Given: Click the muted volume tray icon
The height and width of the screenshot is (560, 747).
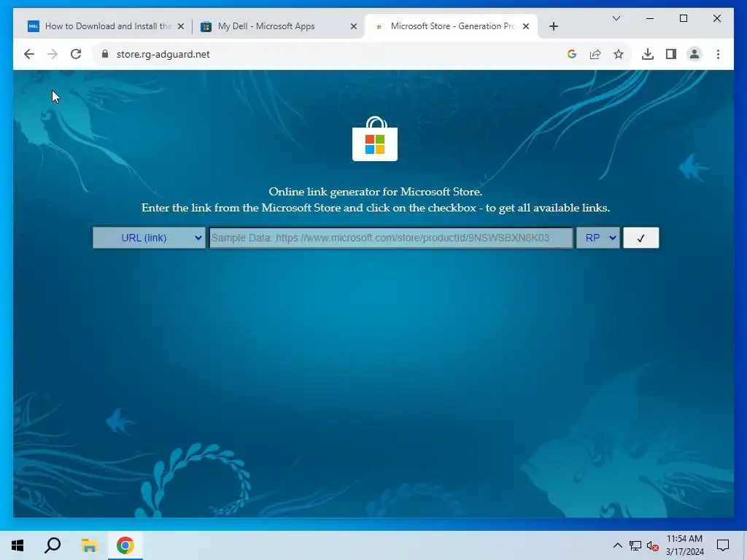Looking at the screenshot, I should click(653, 545).
